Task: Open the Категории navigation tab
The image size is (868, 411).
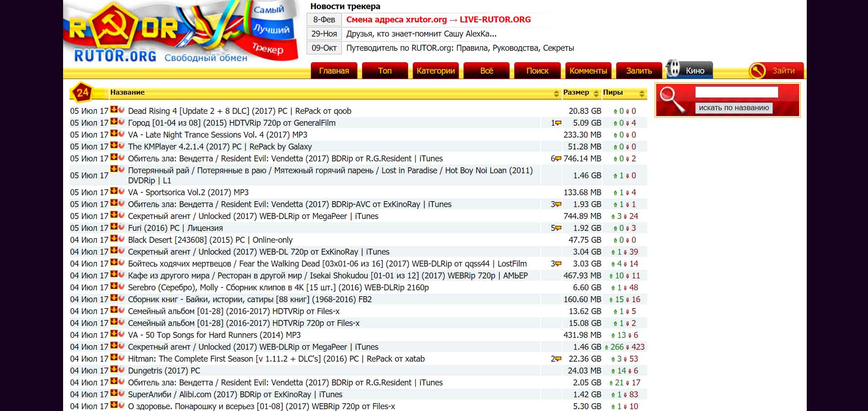Action: click(436, 71)
